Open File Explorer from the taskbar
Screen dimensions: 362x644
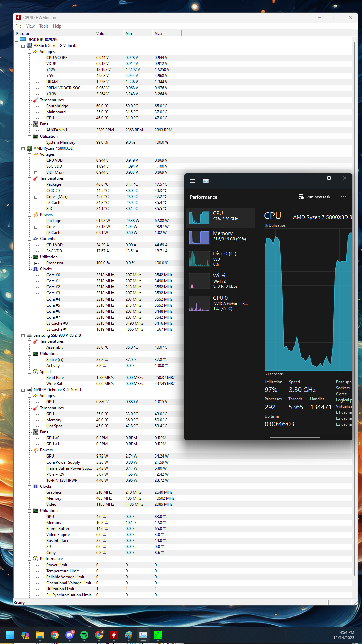pos(40,635)
